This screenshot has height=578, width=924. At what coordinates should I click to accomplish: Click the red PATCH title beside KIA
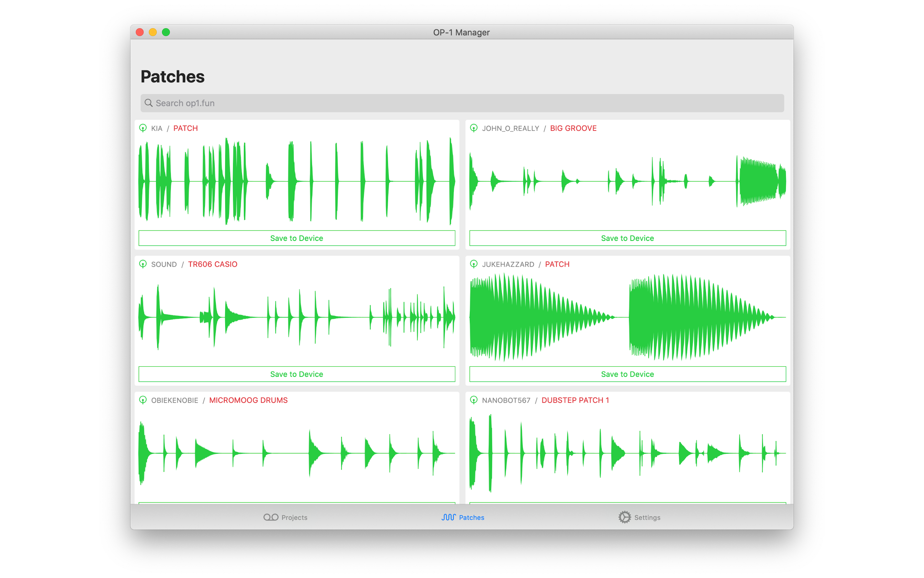(x=186, y=129)
